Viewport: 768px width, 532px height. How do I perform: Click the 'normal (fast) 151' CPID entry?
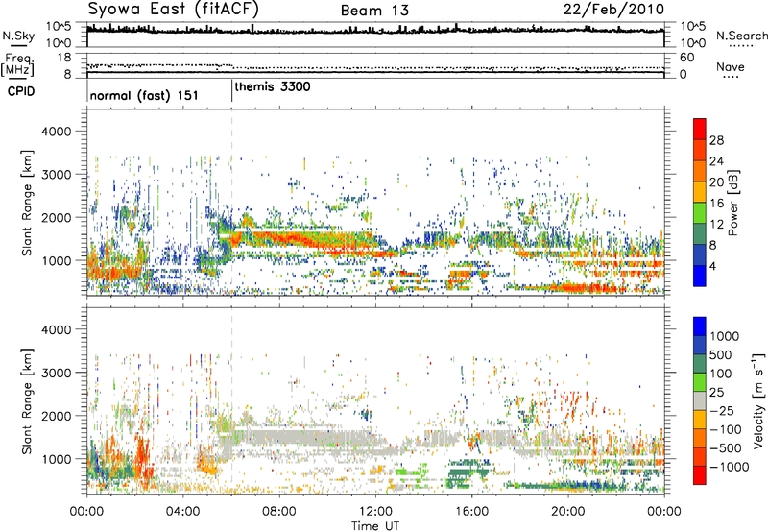coord(144,95)
